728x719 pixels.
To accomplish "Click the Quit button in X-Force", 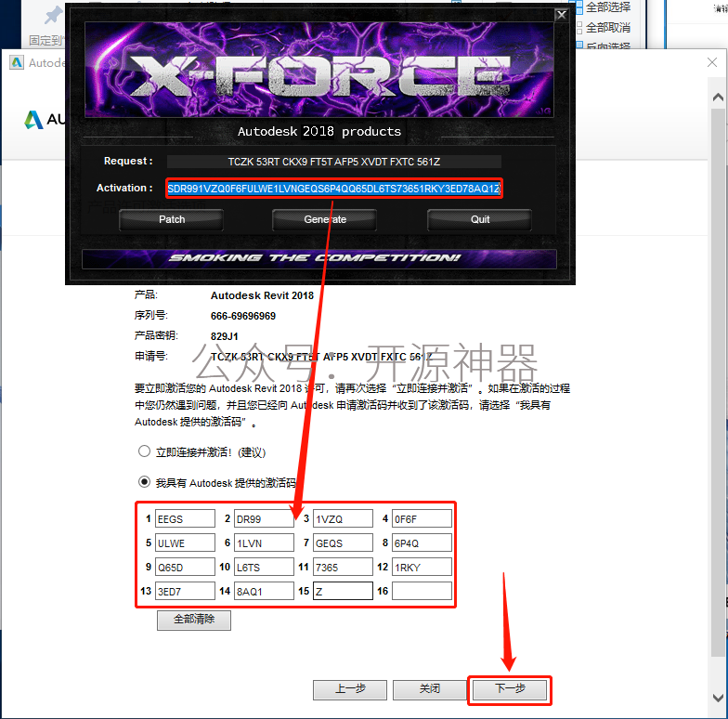I will [x=479, y=219].
